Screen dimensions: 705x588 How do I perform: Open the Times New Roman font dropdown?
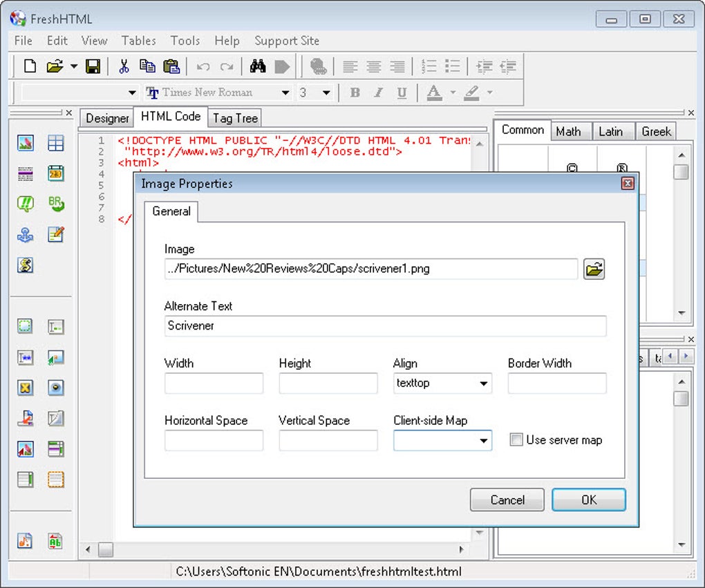click(285, 93)
